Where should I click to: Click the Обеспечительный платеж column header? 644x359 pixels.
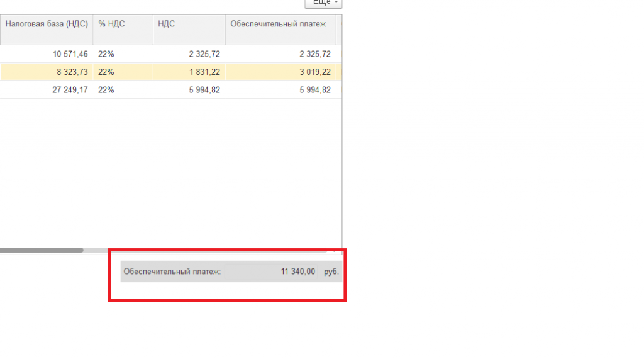tap(280, 30)
